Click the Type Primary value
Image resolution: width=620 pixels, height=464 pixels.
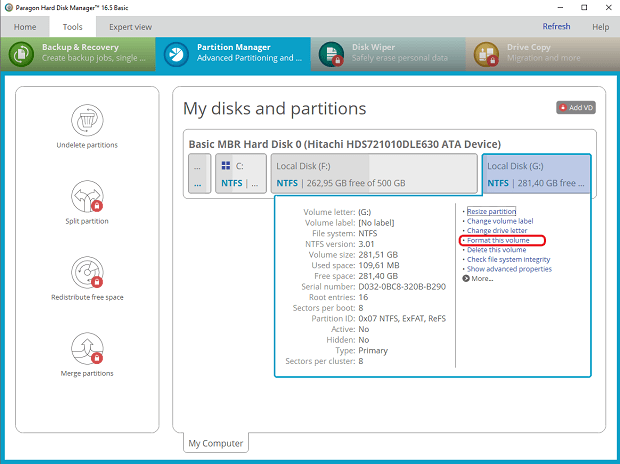click(373, 350)
